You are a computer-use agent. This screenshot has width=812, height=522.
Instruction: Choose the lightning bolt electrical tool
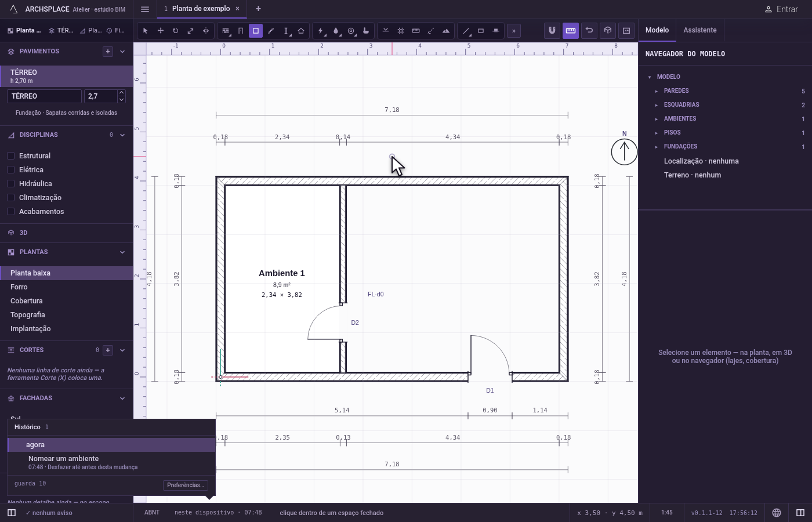[321, 31]
